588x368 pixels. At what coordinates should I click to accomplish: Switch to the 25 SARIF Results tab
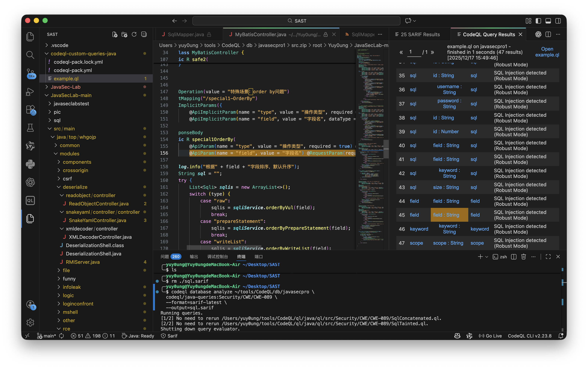coord(418,34)
